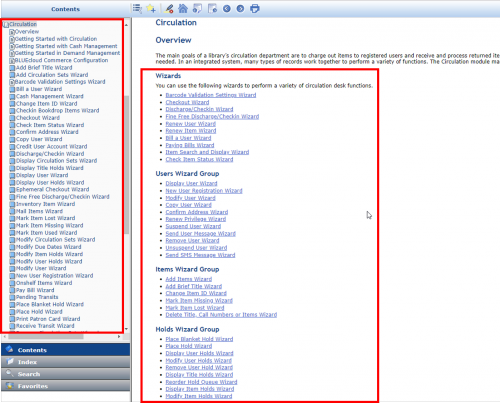Click the Contents tab book icon

click(9, 349)
